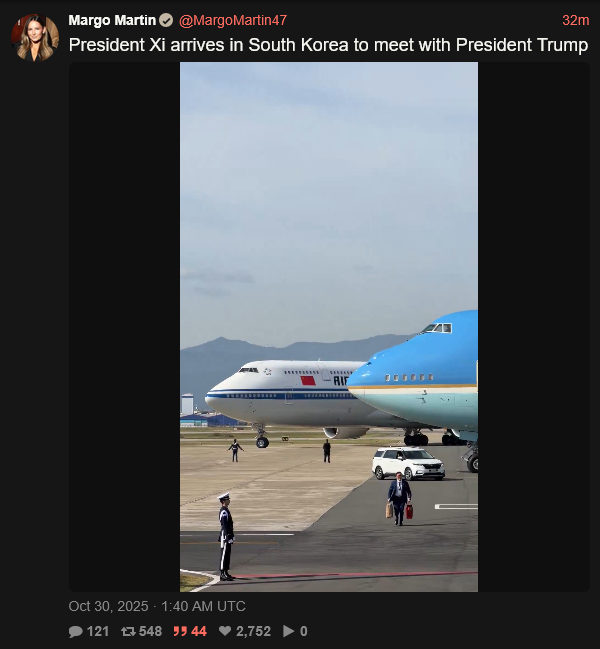Open the 121 replies count
Screen dimensions: 600x649
[98, 631]
